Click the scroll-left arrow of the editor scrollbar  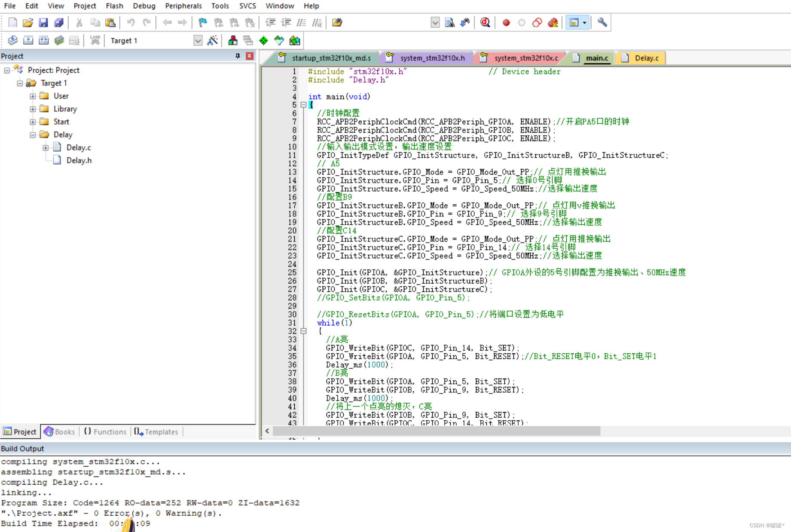267,431
